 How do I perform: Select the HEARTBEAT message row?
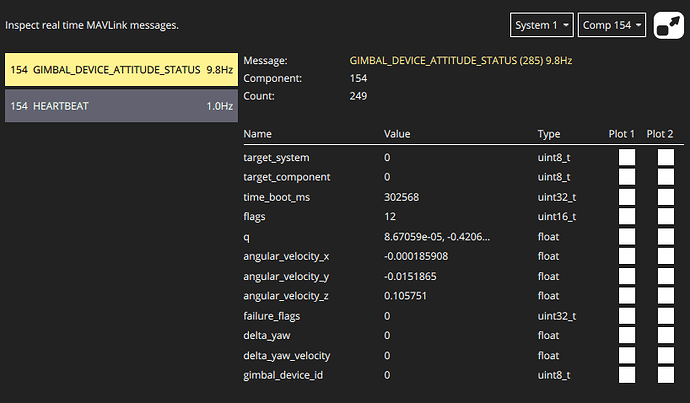[121, 106]
